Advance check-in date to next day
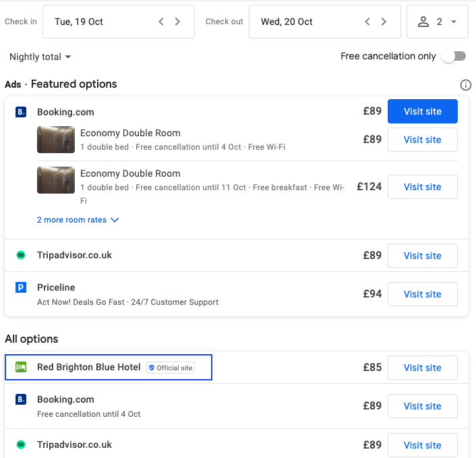476x458 pixels. click(177, 22)
